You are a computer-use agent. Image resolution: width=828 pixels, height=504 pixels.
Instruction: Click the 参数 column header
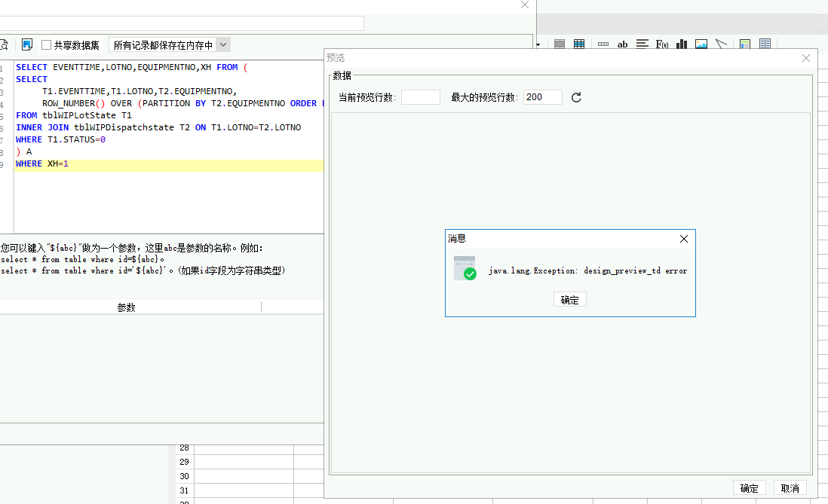coord(126,307)
